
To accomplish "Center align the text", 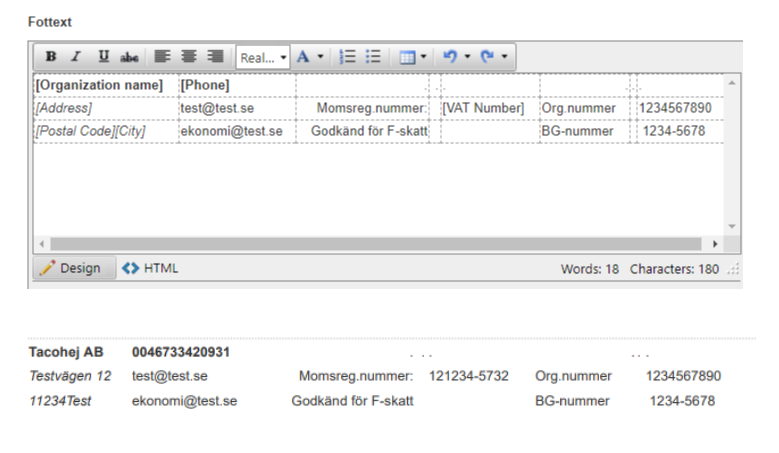I will [x=189, y=57].
